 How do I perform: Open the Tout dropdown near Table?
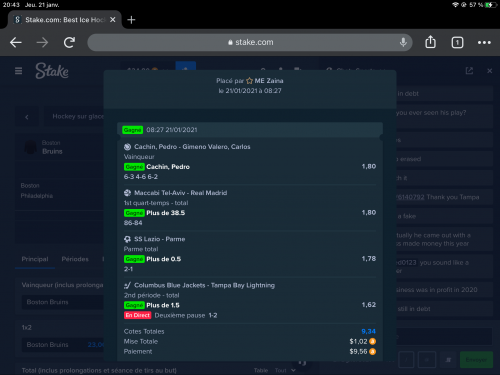[285, 370]
